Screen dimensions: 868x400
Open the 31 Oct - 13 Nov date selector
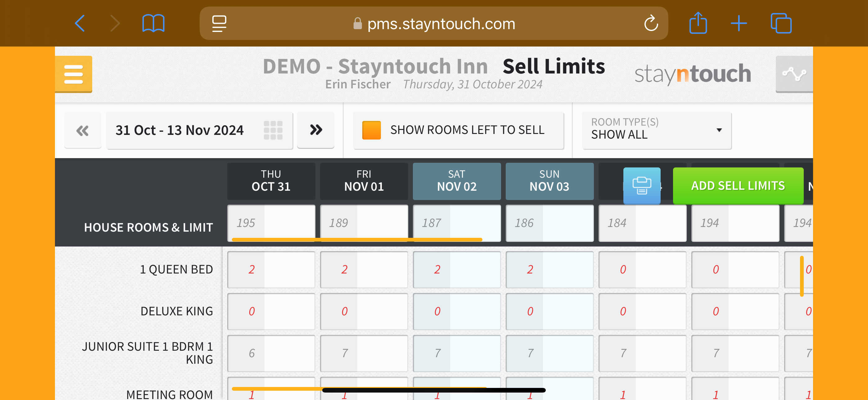(180, 130)
